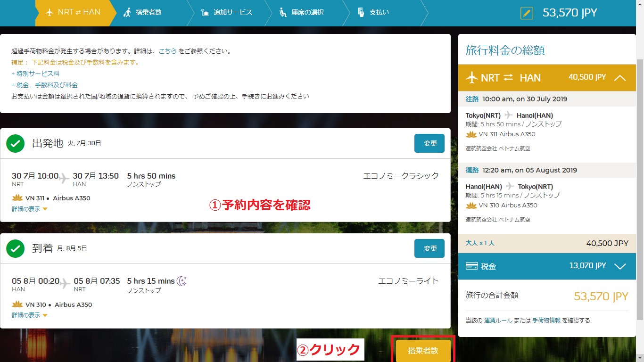Click the credit card icon beside 税金
This screenshot has height=362, width=644.
472,266
